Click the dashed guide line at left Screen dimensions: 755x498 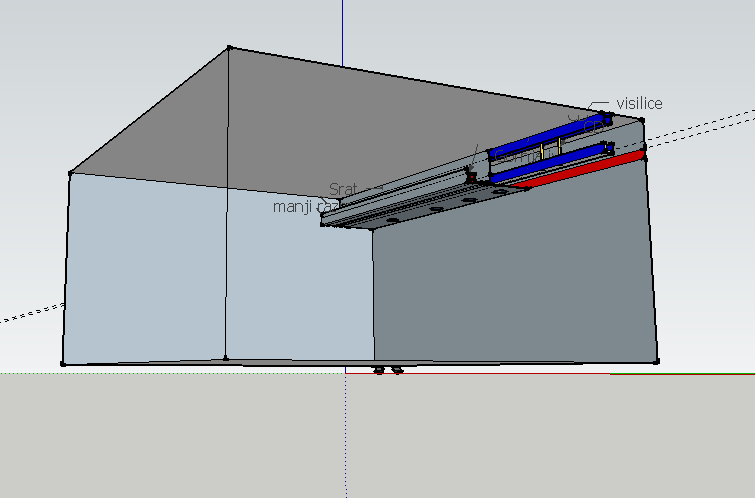pos(30,313)
